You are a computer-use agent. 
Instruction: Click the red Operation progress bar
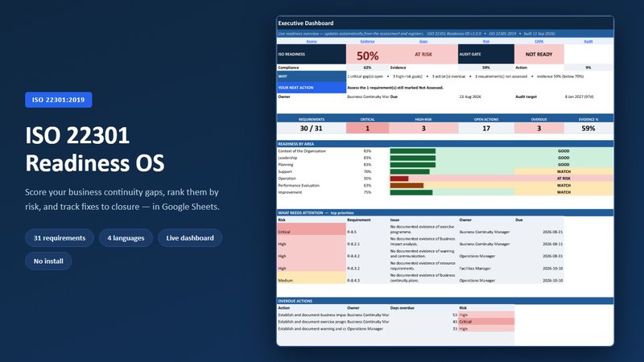[x=399, y=179]
